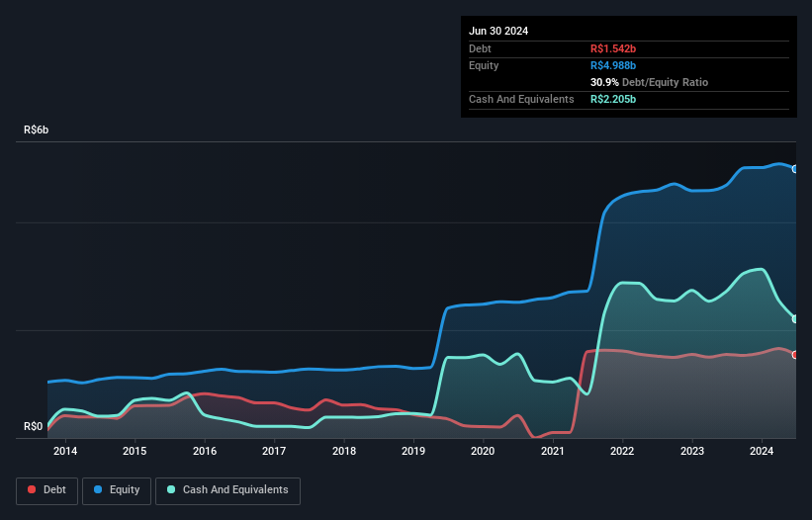
Task: Click the 2021 x-axis label
Action: coord(553,451)
